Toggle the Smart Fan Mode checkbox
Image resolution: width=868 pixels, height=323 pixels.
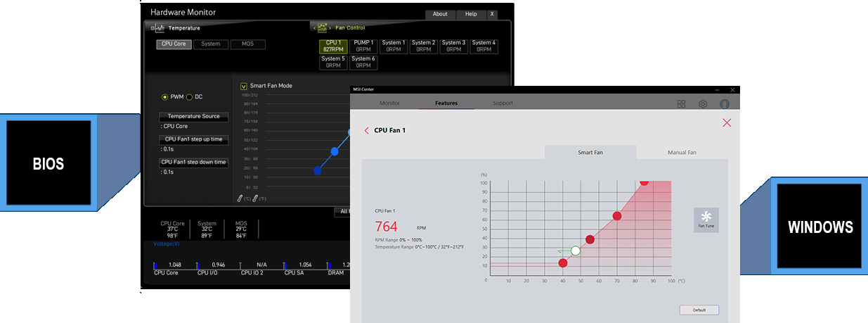click(244, 86)
